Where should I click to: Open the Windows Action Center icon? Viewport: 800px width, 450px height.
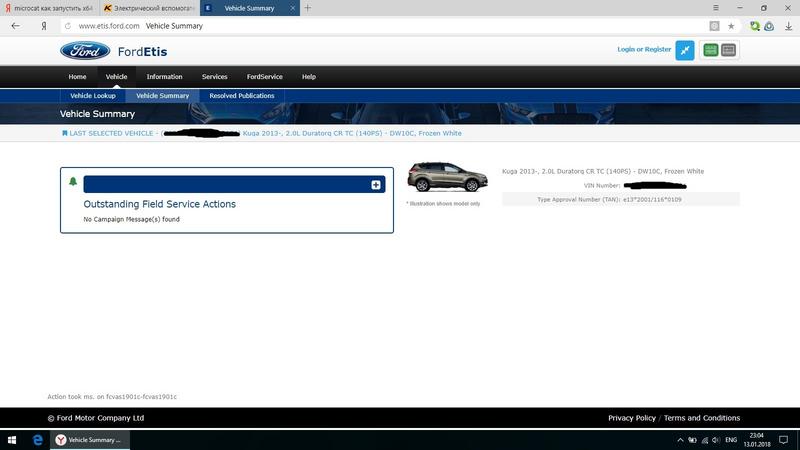pos(784,440)
